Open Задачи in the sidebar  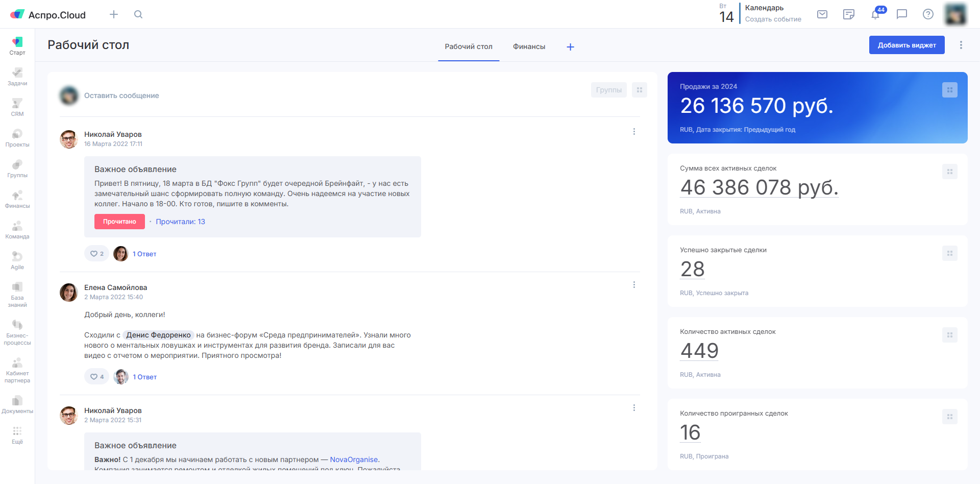pos(17,77)
